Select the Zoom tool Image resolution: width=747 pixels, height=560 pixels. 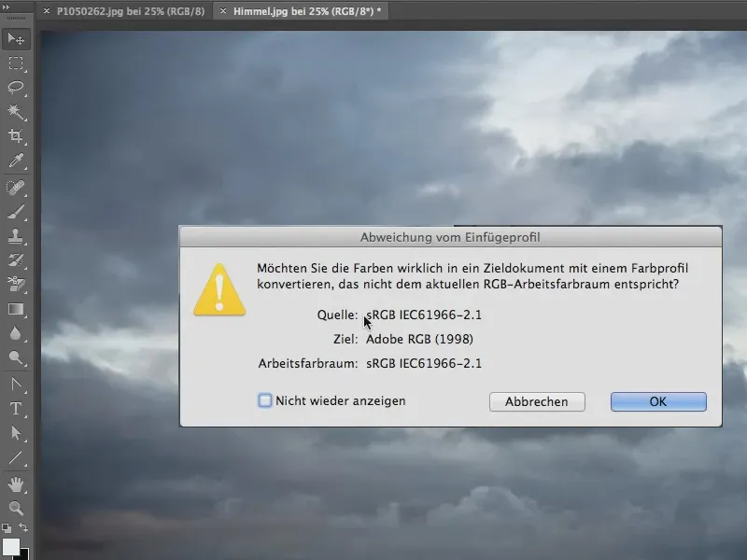pos(16,509)
